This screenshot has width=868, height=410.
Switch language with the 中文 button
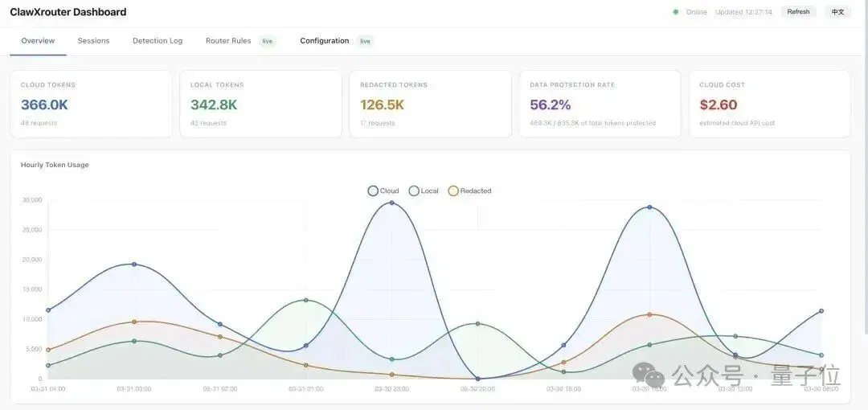[x=837, y=11]
